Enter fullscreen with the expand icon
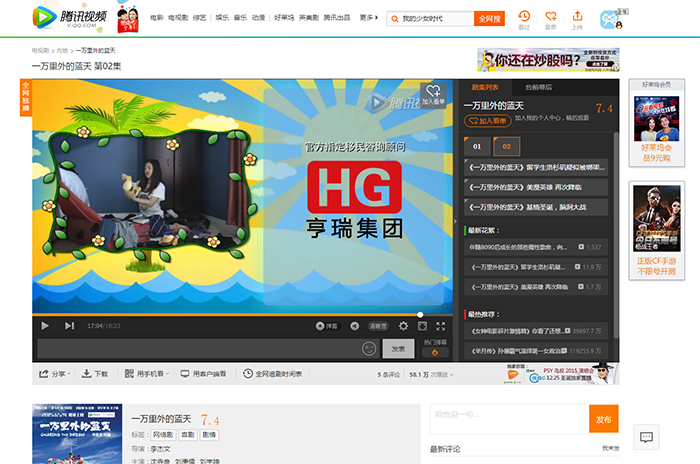The height and width of the screenshot is (464, 700). click(441, 326)
